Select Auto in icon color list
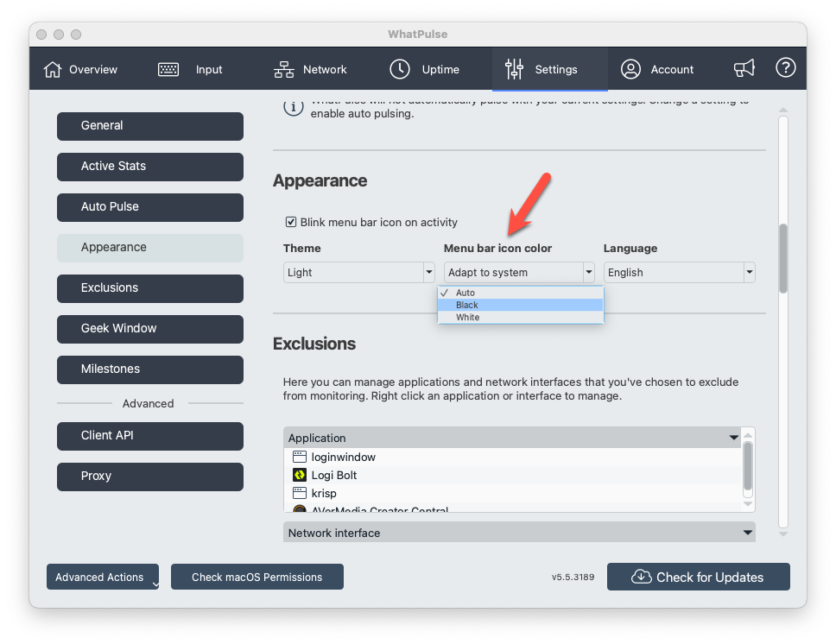The height and width of the screenshot is (644, 836). tap(521, 293)
